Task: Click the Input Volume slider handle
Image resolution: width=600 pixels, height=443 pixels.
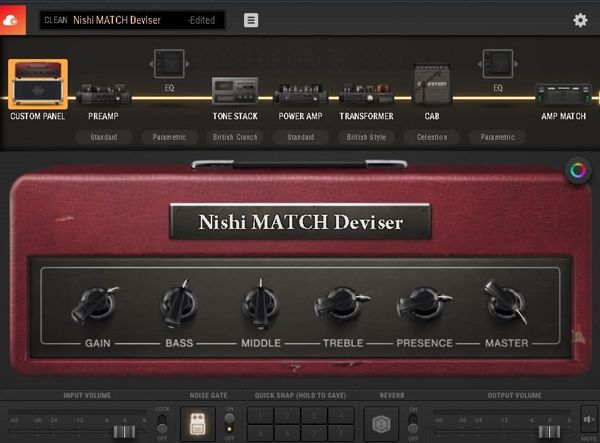Action: coord(124,432)
